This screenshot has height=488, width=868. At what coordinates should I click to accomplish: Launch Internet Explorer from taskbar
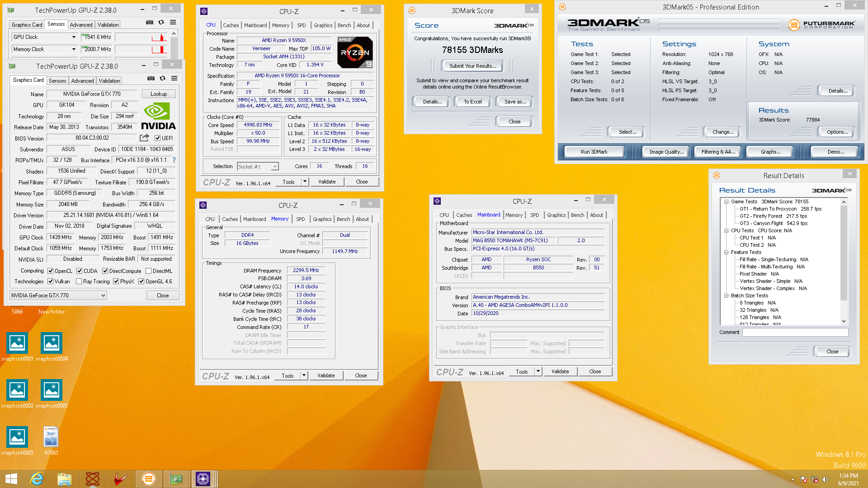36,479
